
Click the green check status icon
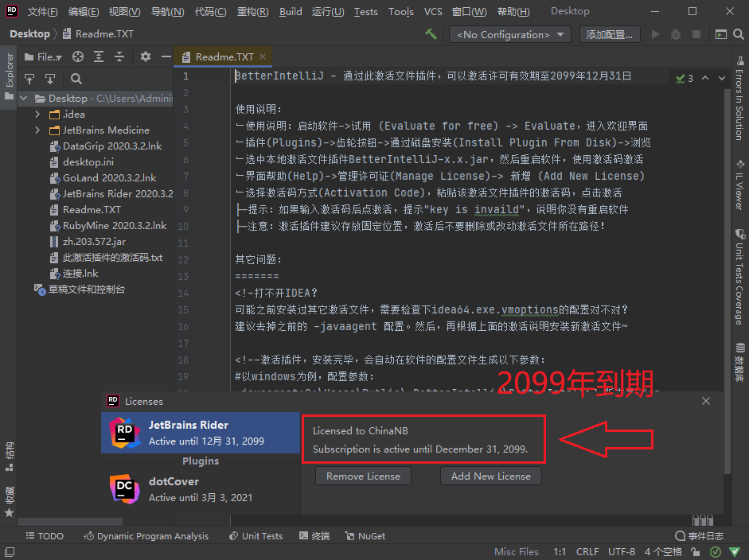[716, 552]
